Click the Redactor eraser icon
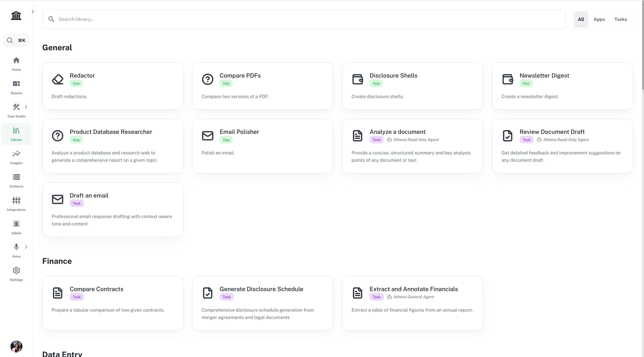644x357 pixels. coord(57,79)
